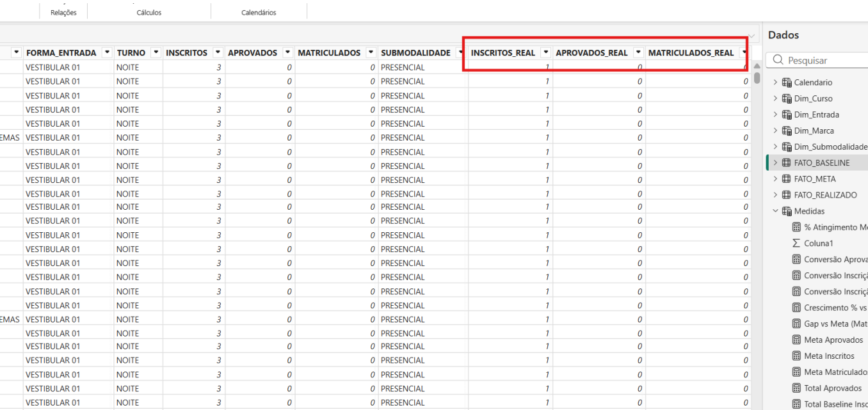Screen dimensions: 868x410
Task: Expand the Calendario table chevron
Action: [x=775, y=83]
